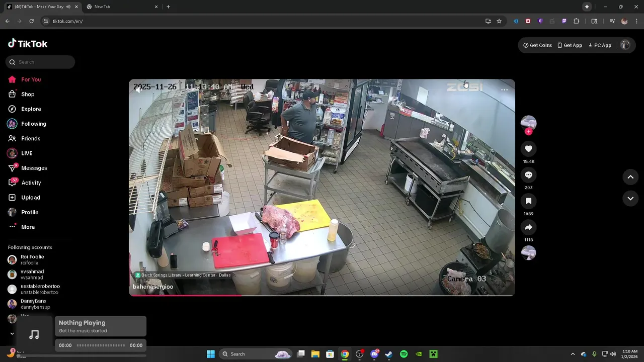Image resolution: width=644 pixels, height=362 pixels.
Task: Bookmark the video to favorites
Action: point(528,201)
